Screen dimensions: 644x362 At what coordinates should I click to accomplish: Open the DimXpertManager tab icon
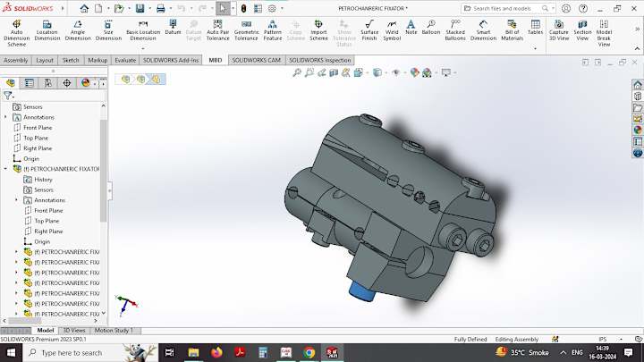[x=66, y=83]
